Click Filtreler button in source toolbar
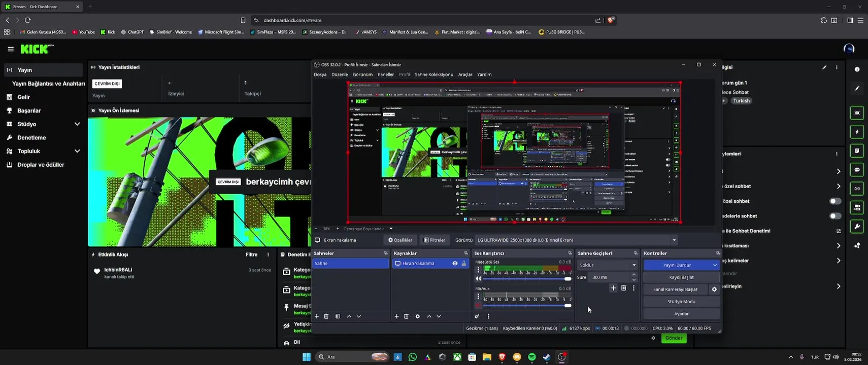Screen dimensions: 868x365 pyautogui.click(x=435, y=240)
